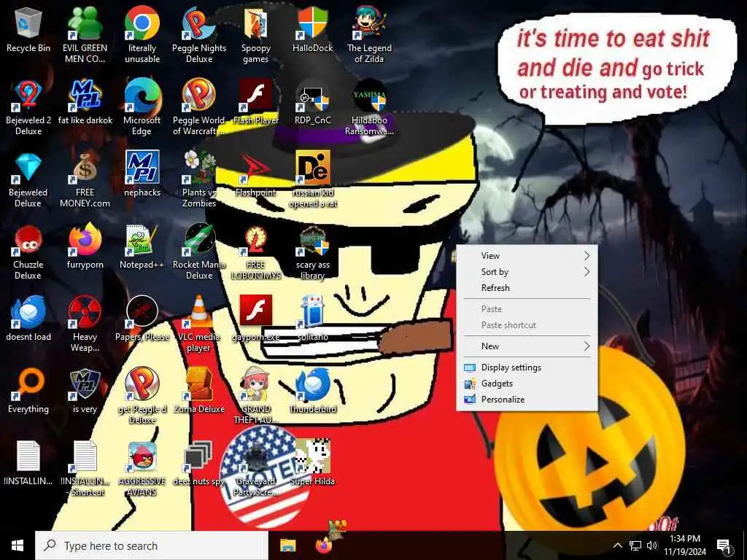Screen dimensions: 747x560
Task: Expand the View submenu in context menu
Action: (x=527, y=256)
